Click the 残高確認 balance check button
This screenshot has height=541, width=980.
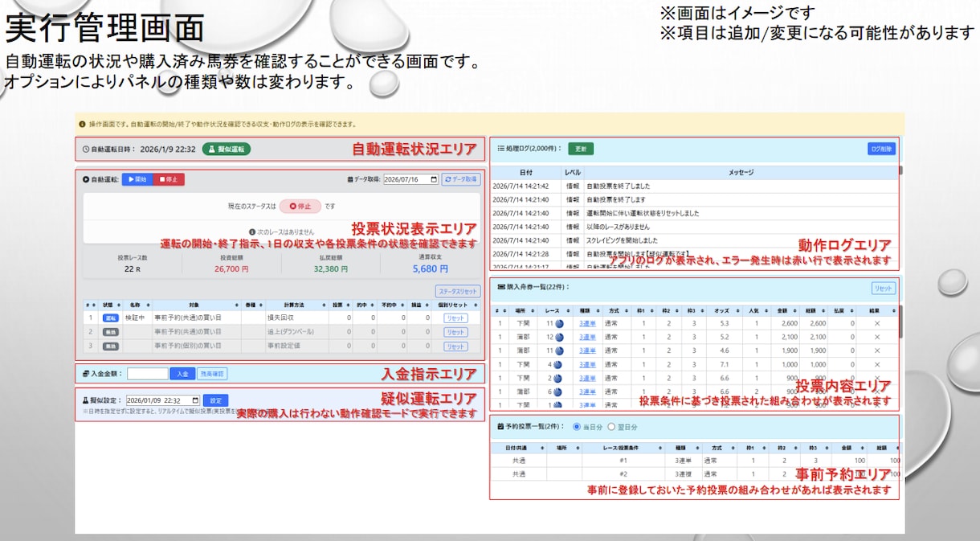(213, 374)
